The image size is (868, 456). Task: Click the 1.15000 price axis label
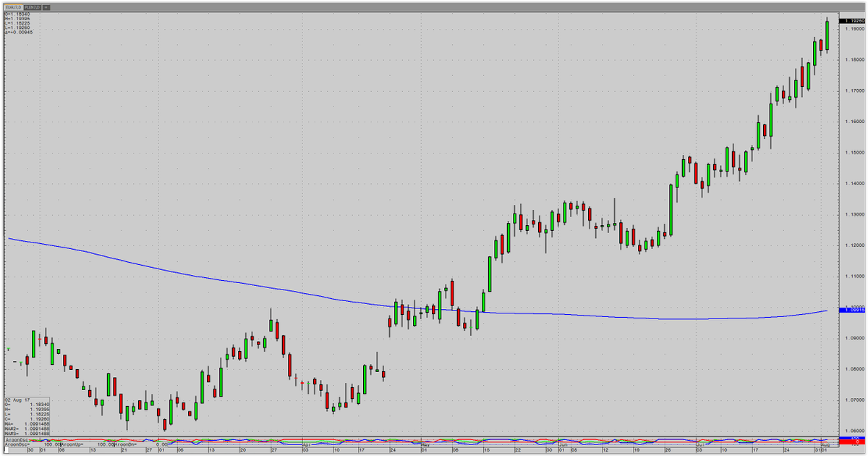[x=854, y=153]
